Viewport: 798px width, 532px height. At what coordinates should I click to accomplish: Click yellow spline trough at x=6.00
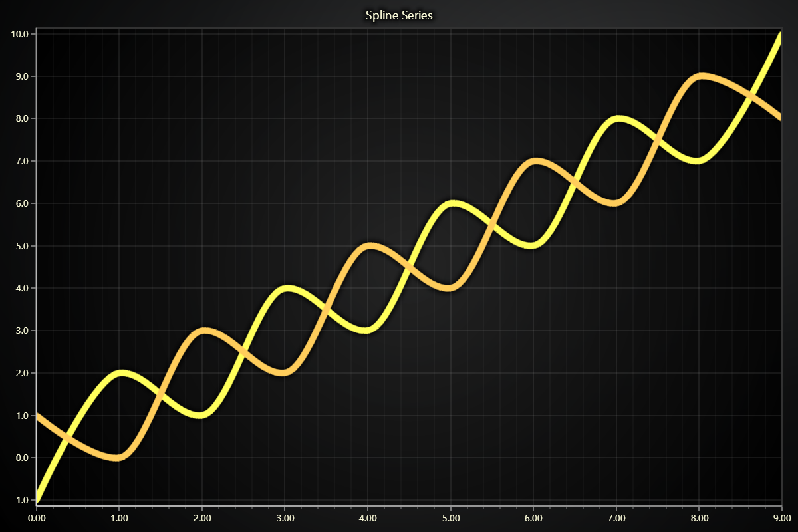[x=532, y=245]
